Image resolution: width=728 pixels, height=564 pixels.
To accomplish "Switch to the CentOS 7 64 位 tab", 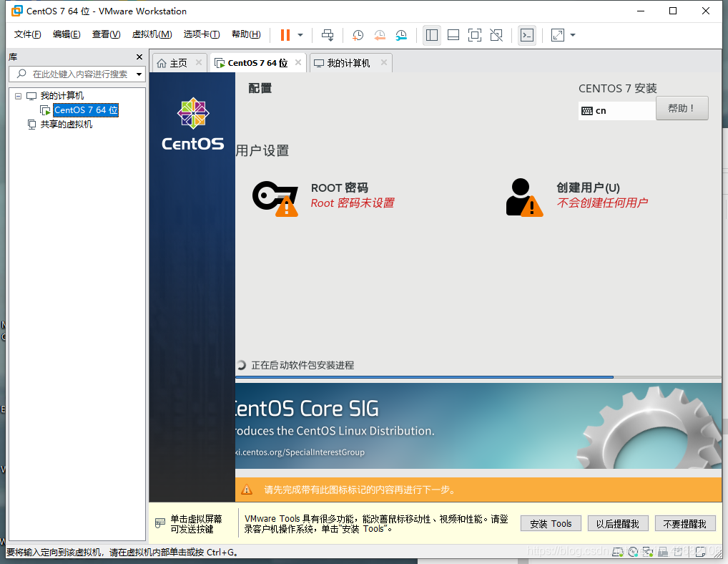I will (x=257, y=63).
